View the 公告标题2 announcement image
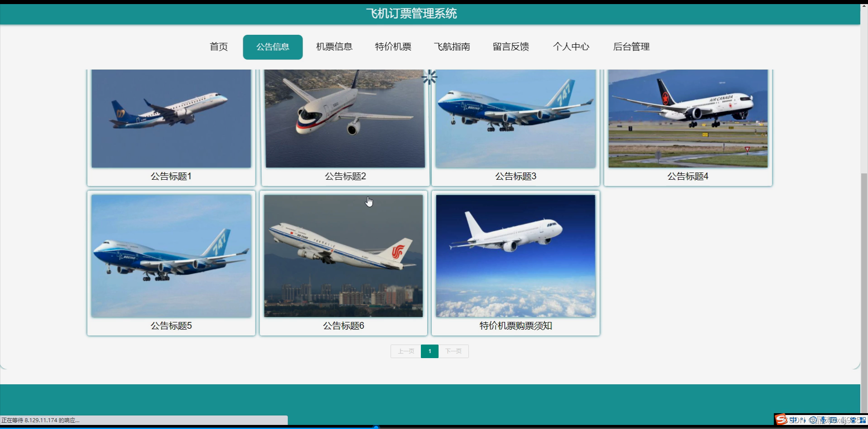The width and height of the screenshot is (868, 429). click(344, 118)
